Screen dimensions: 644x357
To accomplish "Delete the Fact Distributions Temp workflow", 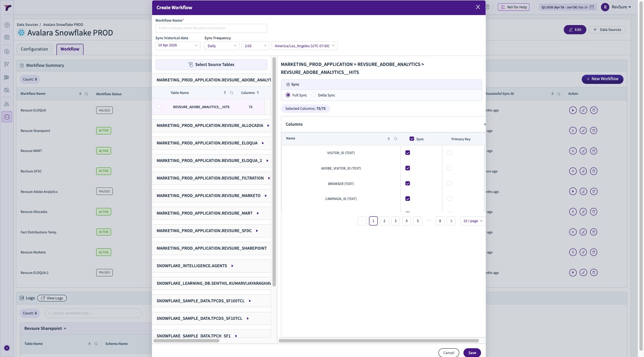I will coord(593,232).
